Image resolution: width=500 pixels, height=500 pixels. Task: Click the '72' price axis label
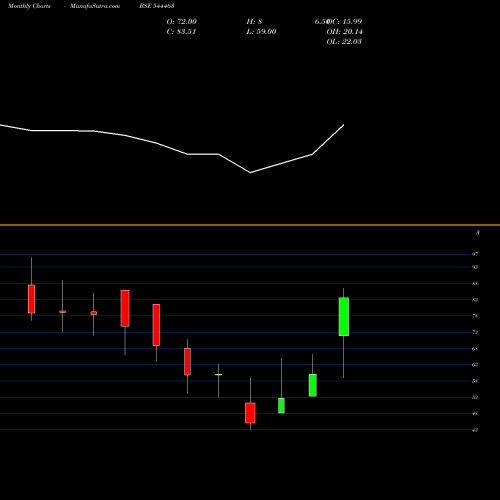[x=475, y=332]
